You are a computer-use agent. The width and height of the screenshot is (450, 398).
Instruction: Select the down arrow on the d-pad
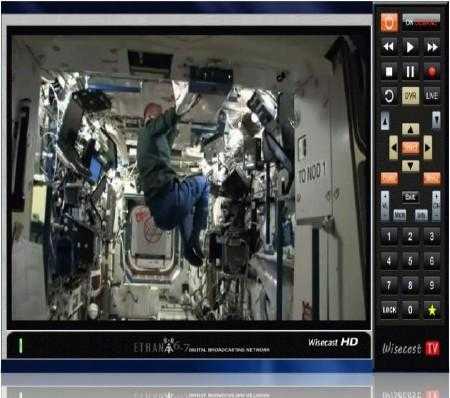click(x=410, y=166)
